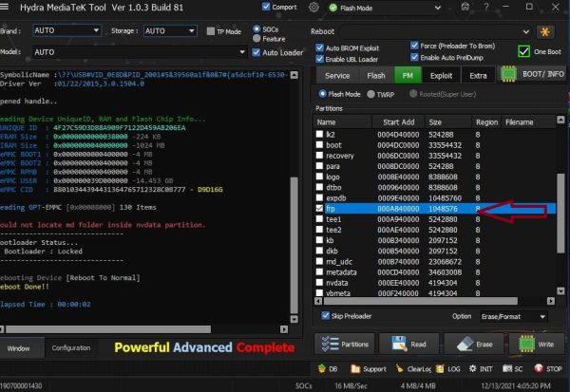This screenshot has width=570, height=392.
Task: Open the Option Erase/Format dropdown
Action: pyautogui.click(x=513, y=316)
